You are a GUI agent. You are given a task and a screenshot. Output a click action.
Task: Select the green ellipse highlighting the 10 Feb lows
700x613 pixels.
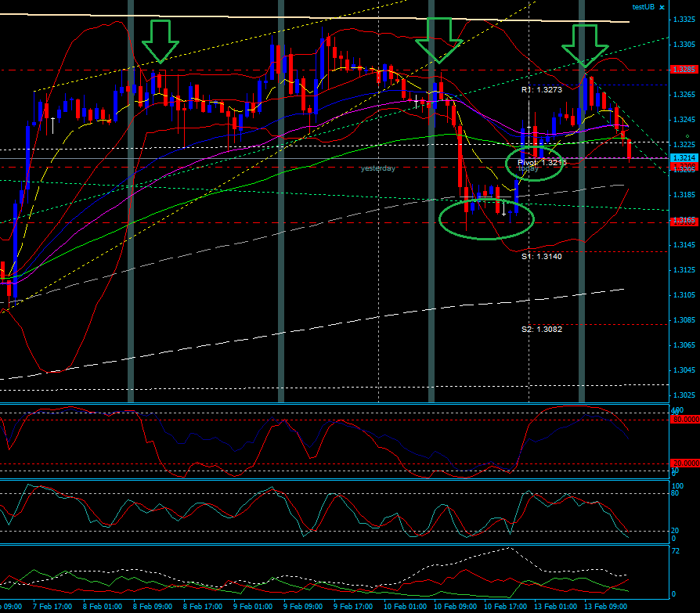(489, 220)
